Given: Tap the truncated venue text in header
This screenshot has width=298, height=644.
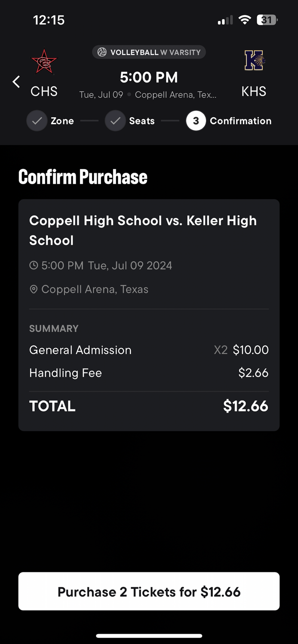Looking at the screenshot, I should coord(175,95).
